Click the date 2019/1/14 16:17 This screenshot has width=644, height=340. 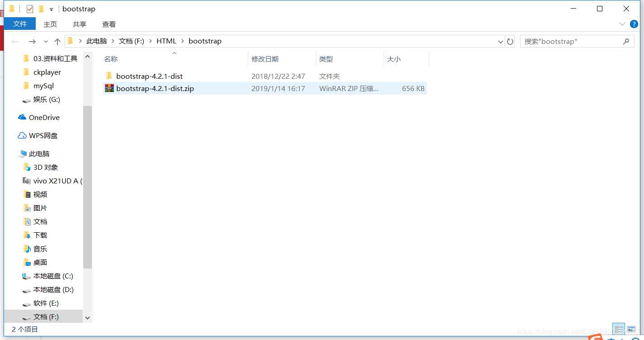coord(278,89)
